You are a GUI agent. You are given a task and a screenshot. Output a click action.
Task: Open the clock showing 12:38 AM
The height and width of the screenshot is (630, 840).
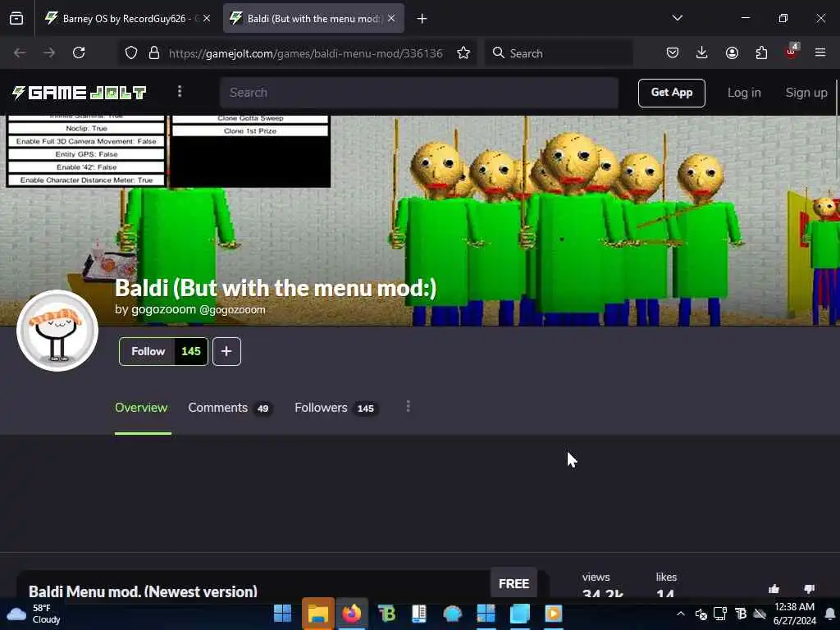click(794, 614)
